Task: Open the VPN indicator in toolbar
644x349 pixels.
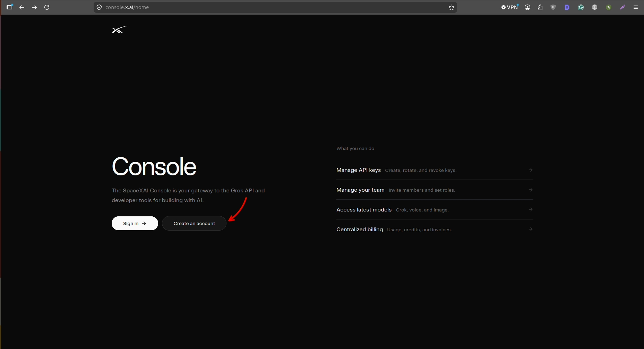Action: click(x=510, y=7)
